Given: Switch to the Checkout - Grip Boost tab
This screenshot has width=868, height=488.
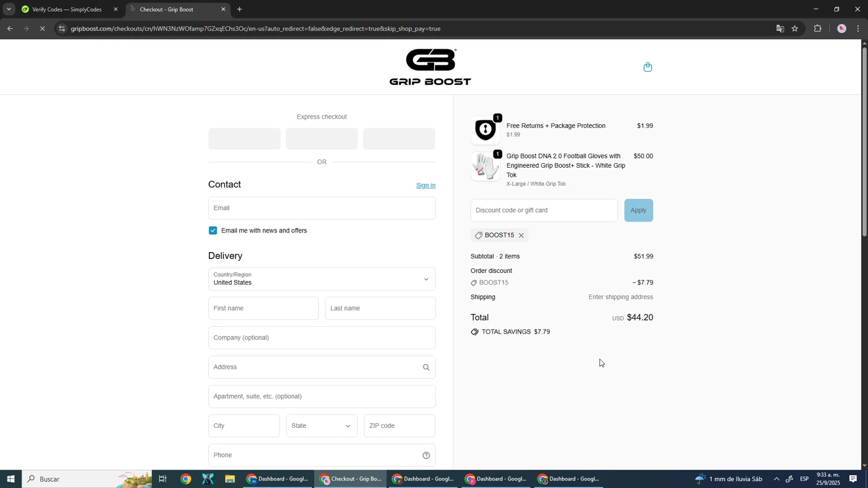Looking at the screenshot, I should [178, 9].
